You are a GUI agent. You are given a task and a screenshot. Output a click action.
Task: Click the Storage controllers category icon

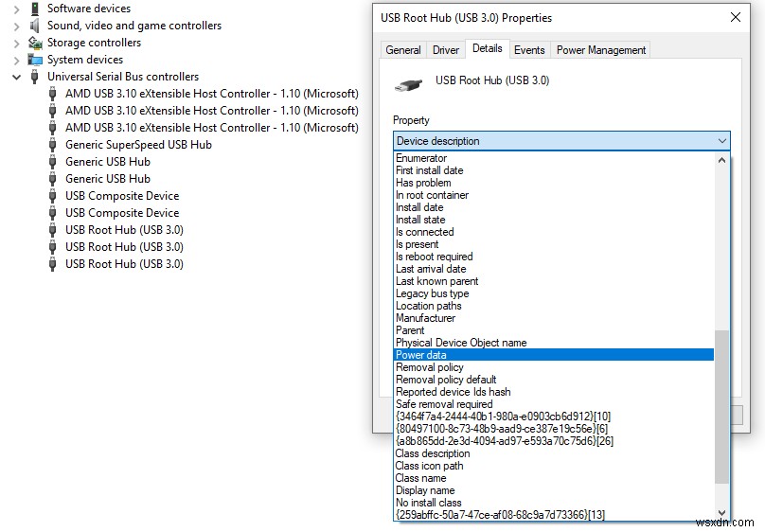pos(35,43)
